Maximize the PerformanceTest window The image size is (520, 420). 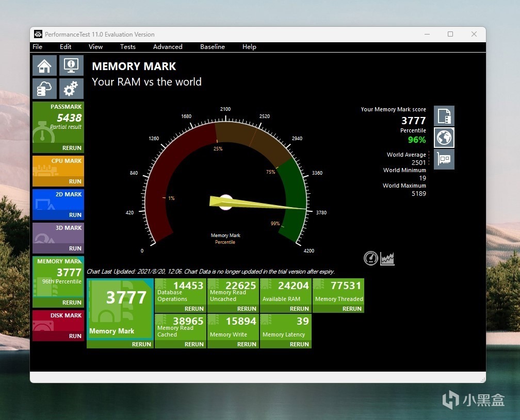[x=450, y=34]
